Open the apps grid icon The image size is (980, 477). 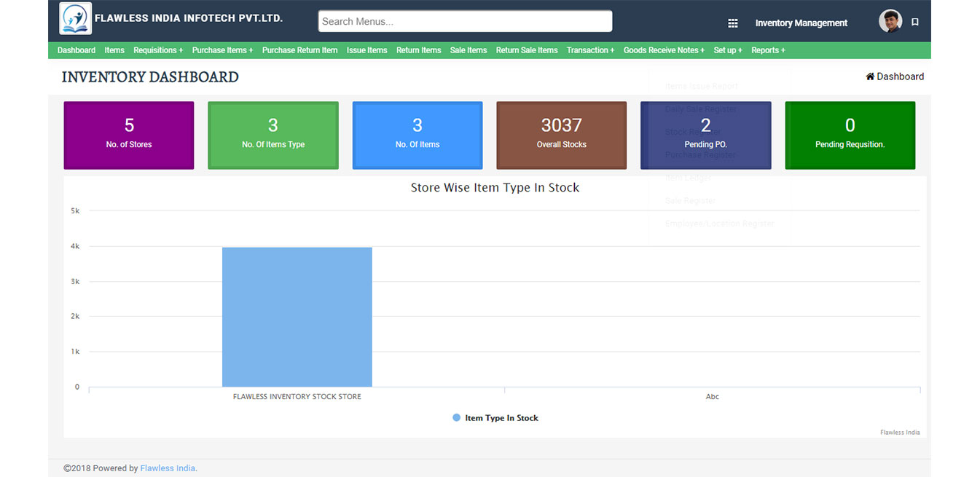tap(733, 23)
